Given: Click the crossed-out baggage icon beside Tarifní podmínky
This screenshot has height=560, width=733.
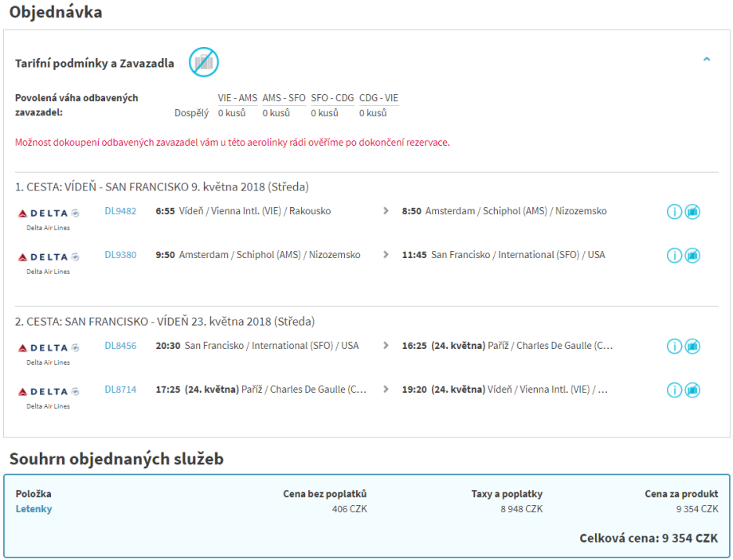Looking at the screenshot, I should click(x=203, y=62).
